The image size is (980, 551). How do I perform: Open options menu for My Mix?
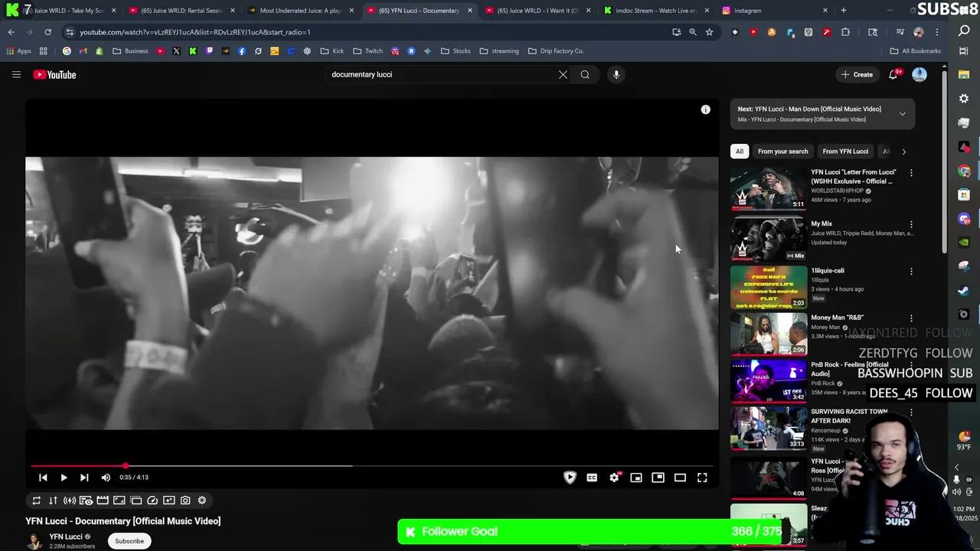pos(911,225)
